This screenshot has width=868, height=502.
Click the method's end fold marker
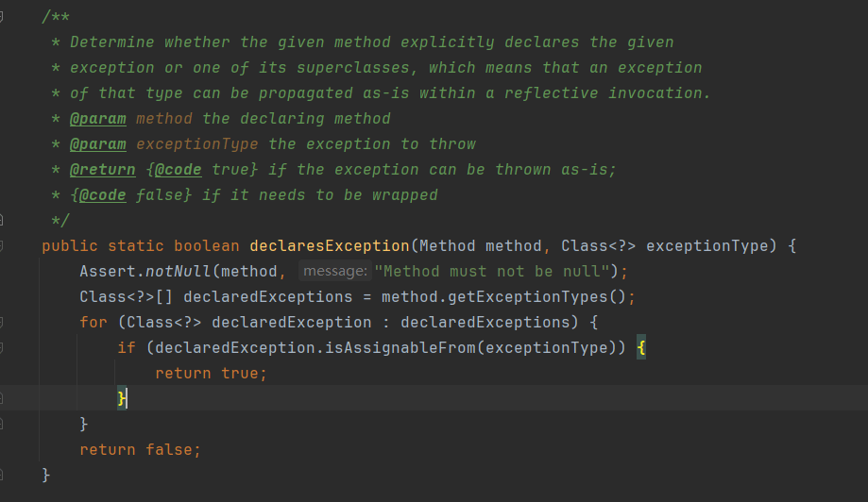3,476
